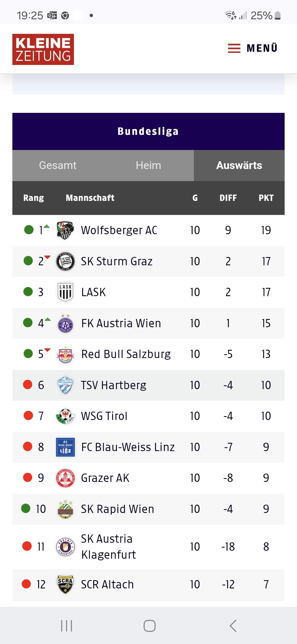The width and height of the screenshot is (297, 644).
Task: Tap the Red Bull Salzburg logo
Action: [65, 354]
